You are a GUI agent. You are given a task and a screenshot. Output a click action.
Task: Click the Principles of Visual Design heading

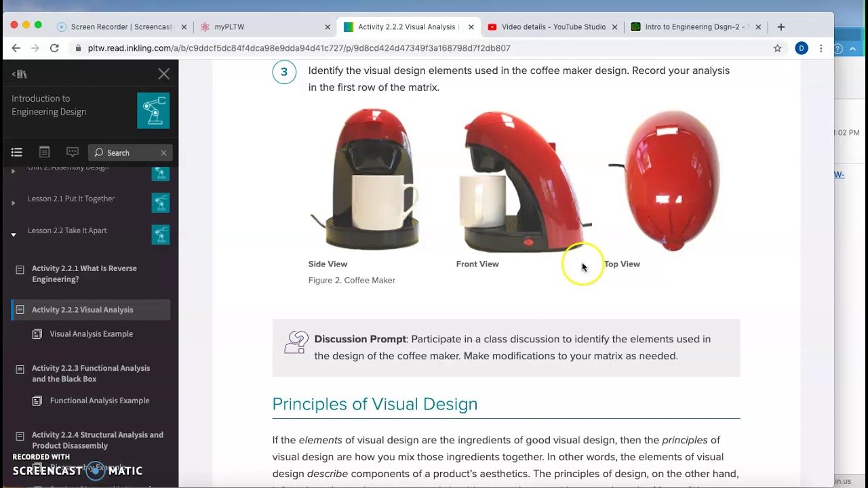[375, 404]
